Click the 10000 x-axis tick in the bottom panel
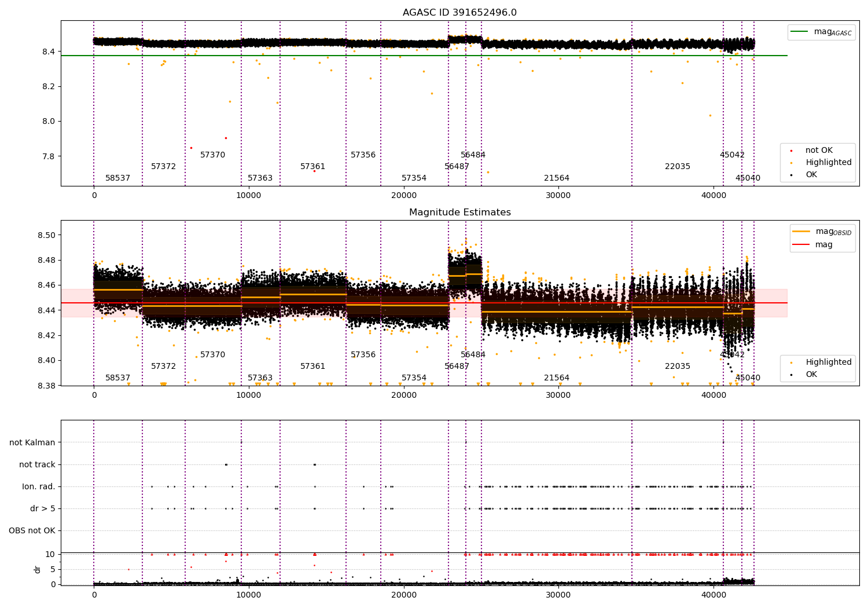868x608 pixels. click(249, 596)
